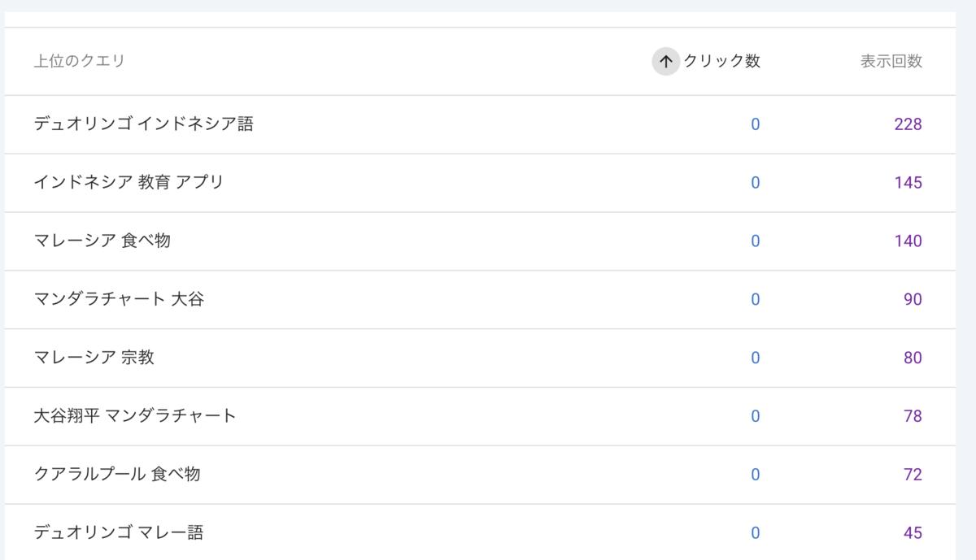Open the query 大谷翔平 マンダラチャート

[x=135, y=417]
